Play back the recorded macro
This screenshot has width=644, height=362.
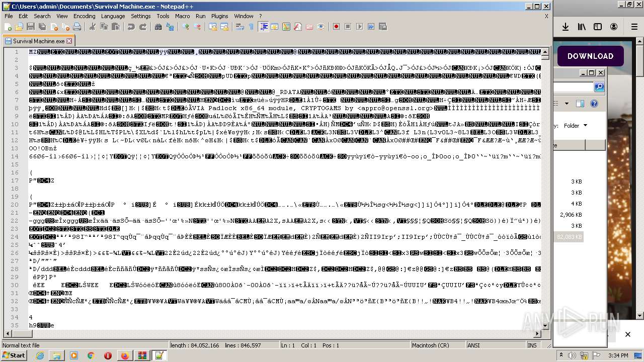[x=360, y=27]
